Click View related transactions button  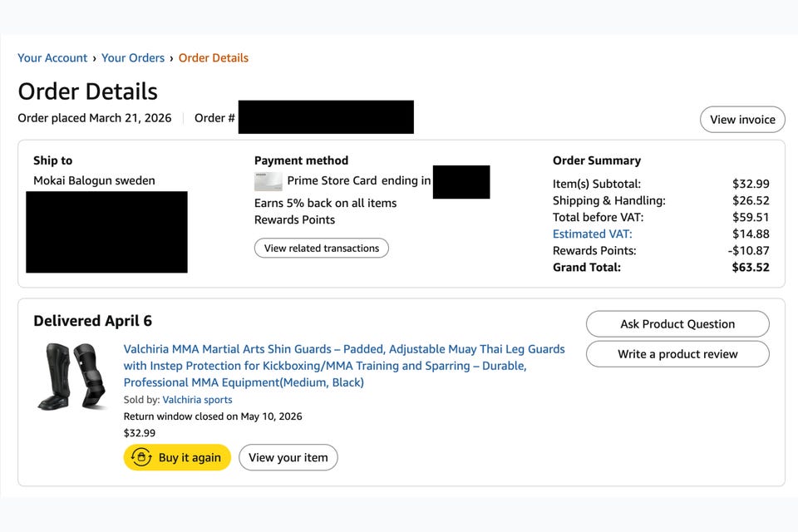coord(322,248)
